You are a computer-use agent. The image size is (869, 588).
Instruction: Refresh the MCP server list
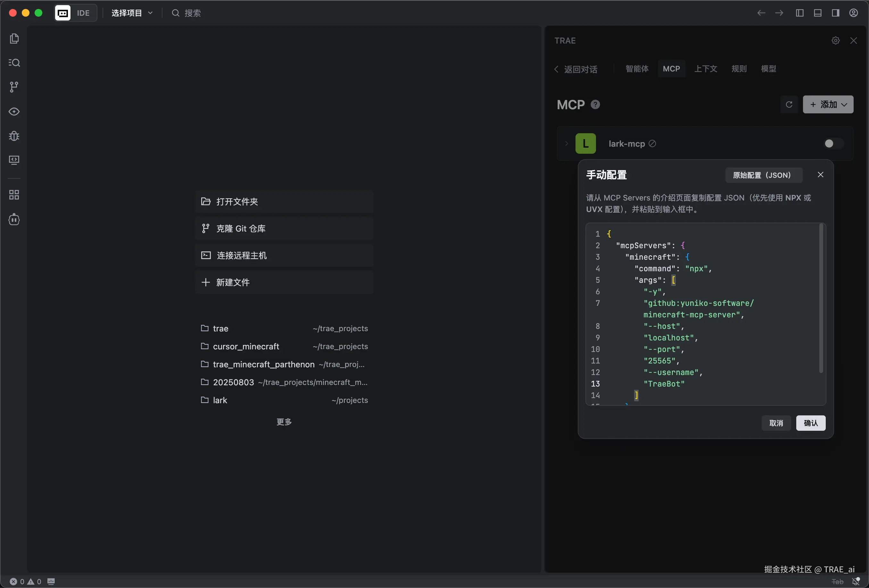coord(789,105)
